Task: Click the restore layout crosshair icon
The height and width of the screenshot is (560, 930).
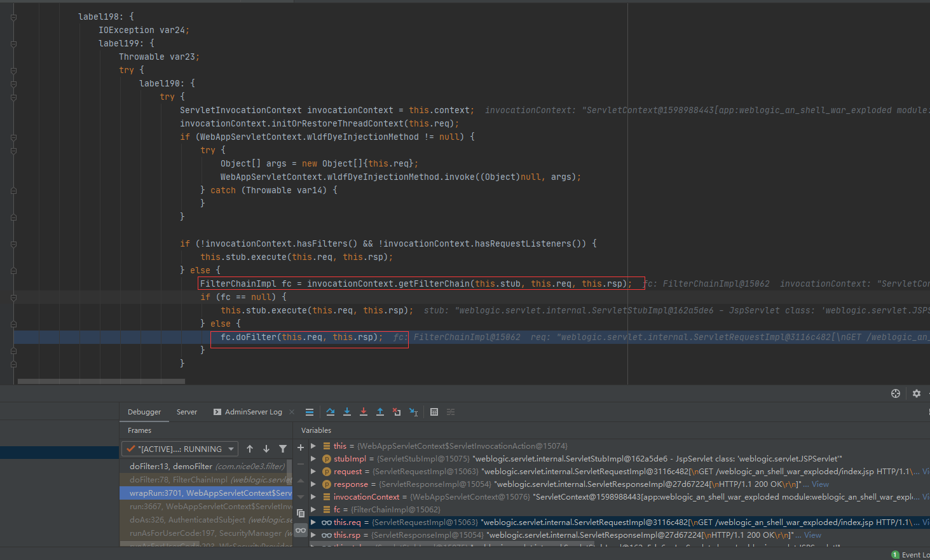Action: [x=896, y=393]
